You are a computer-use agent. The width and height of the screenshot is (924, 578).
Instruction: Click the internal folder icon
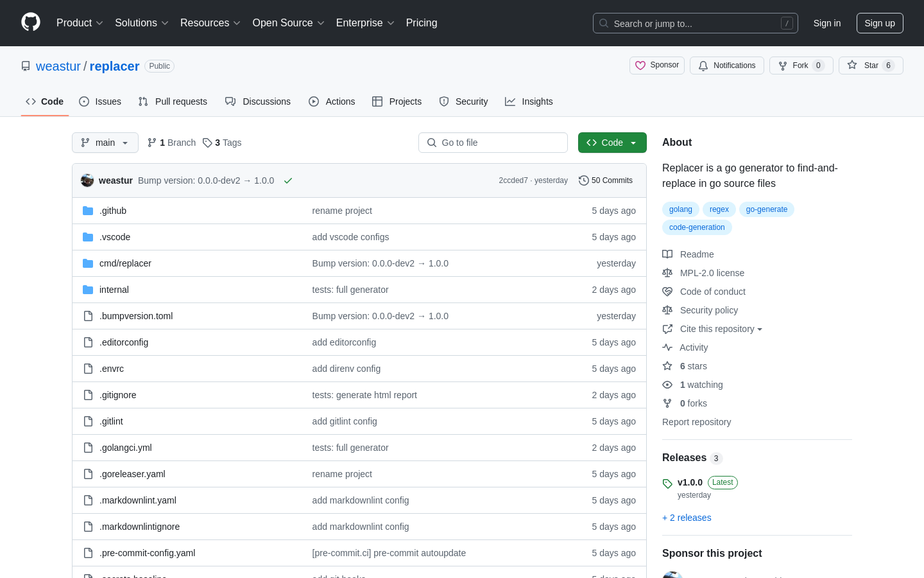coord(88,290)
